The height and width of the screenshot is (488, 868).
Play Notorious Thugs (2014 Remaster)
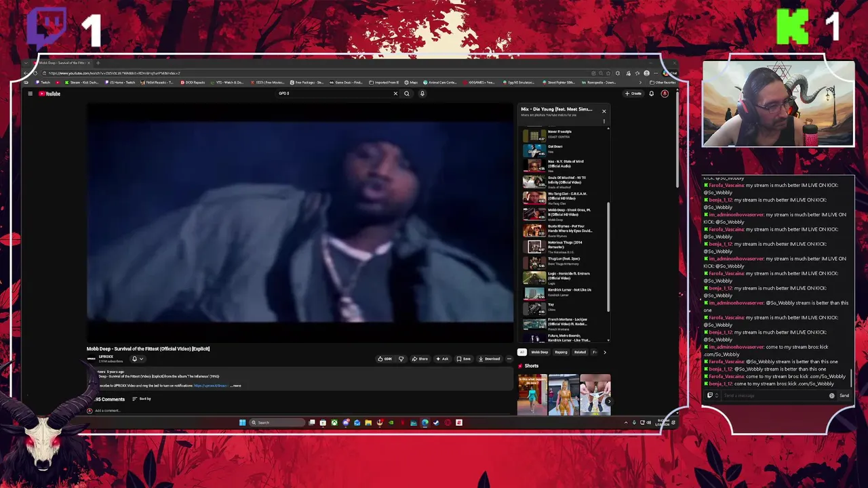pyautogui.click(x=563, y=247)
